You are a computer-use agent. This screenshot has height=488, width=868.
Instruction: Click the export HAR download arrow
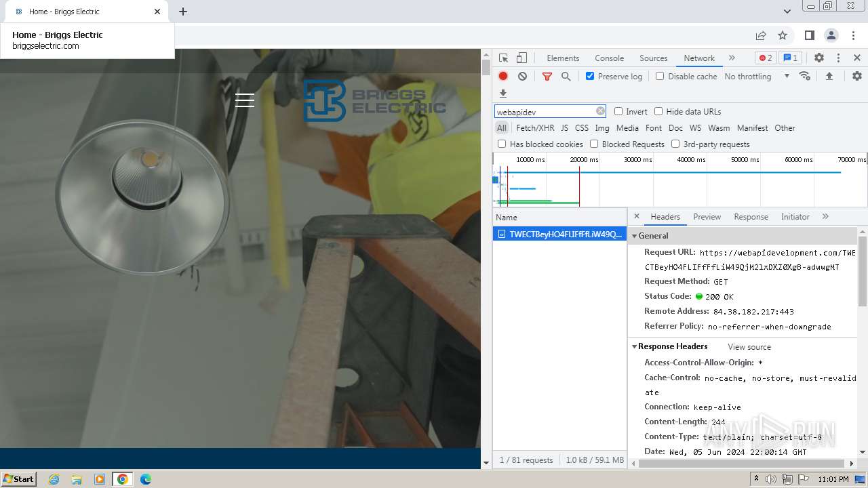503,94
